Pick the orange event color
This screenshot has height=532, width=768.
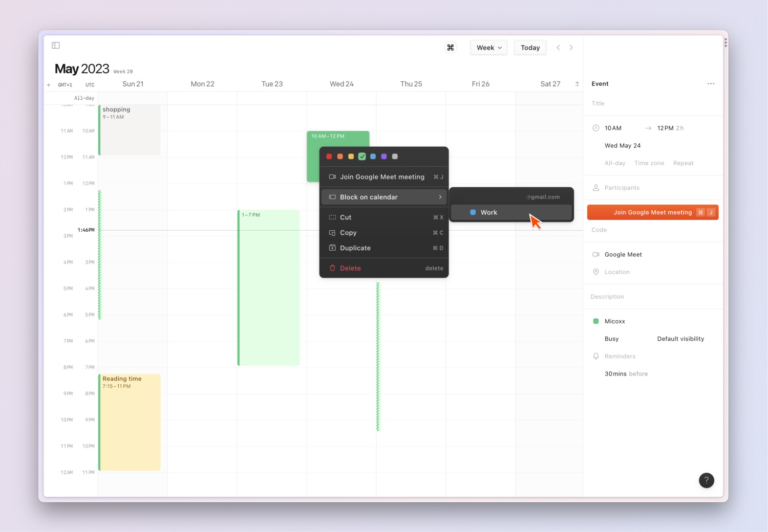(x=340, y=157)
